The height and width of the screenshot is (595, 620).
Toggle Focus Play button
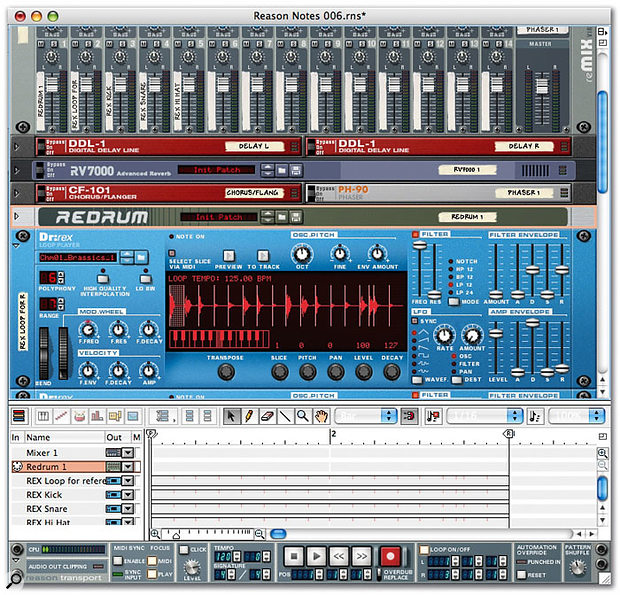coord(152,574)
